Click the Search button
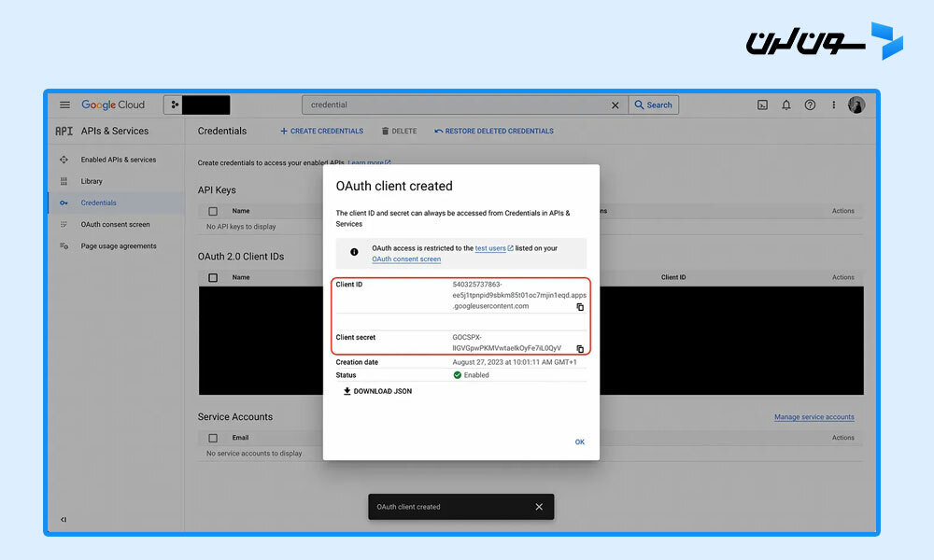Viewport: 934px width, 560px height. coord(654,105)
